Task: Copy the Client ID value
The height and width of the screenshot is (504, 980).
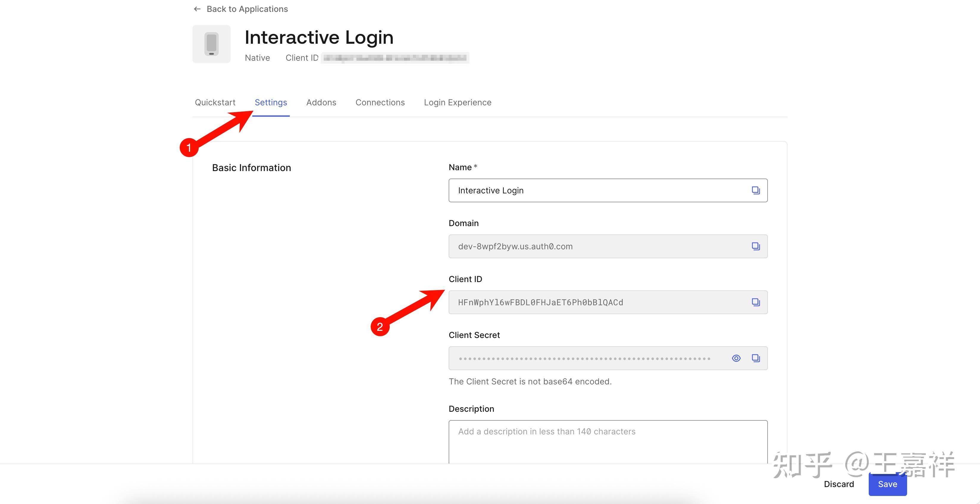Action: coord(756,302)
